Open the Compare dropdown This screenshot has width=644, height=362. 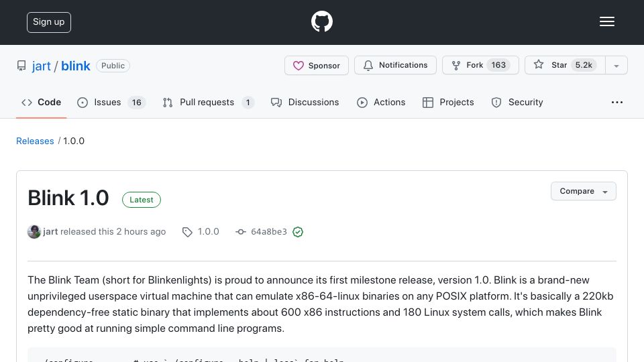[x=583, y=191]
